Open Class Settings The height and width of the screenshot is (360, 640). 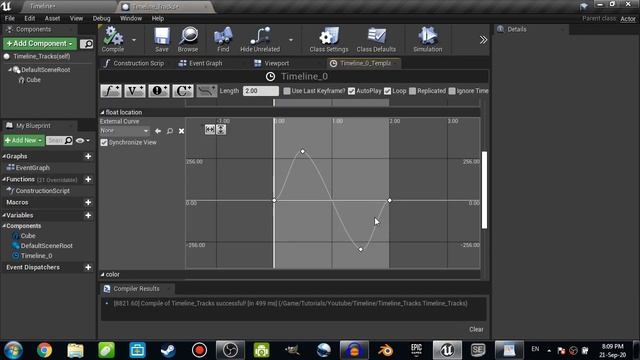point(329,39)
